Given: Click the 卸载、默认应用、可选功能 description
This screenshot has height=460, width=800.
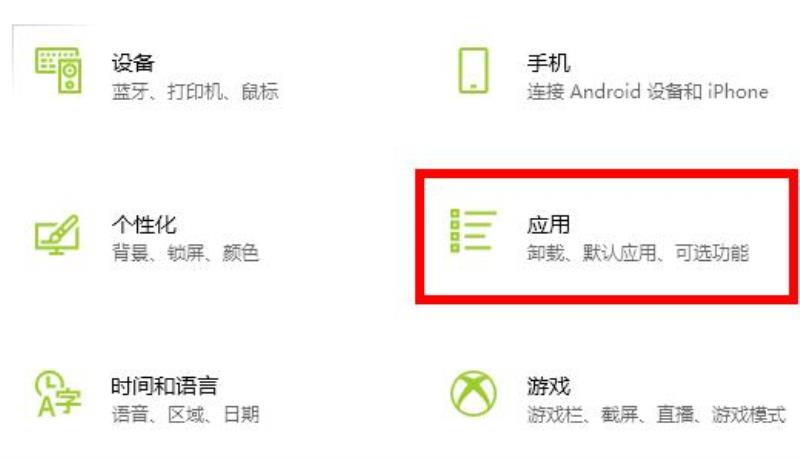Looking at the screenshot, I should pyautogui.click(x=638, y=253).
